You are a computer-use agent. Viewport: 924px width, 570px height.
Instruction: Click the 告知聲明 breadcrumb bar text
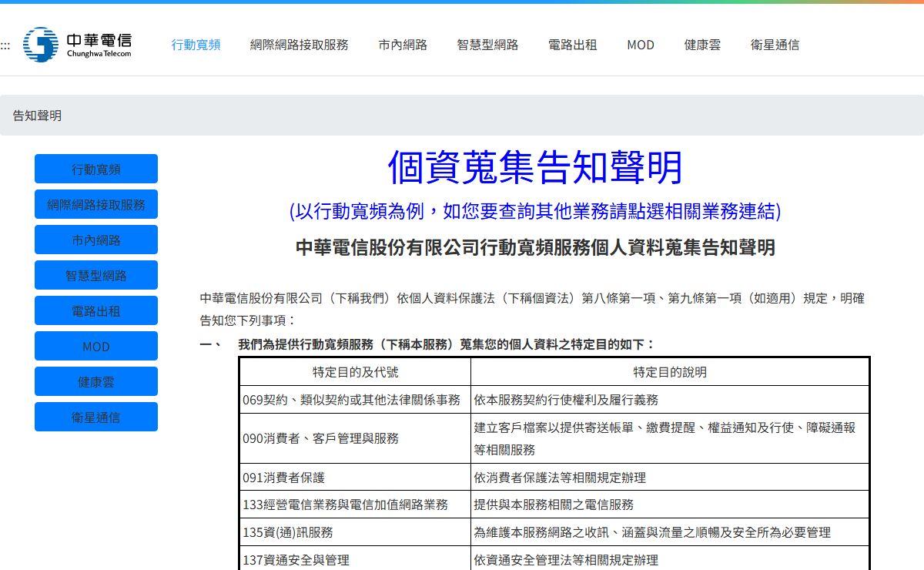pyautogui.click(x=37, y=116)
